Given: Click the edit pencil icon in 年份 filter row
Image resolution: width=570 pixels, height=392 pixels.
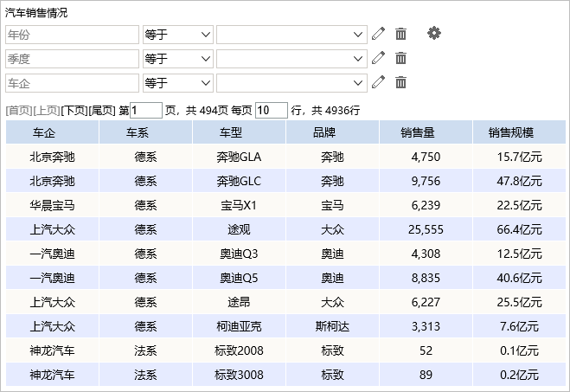Looking at the screenshot, I should (x=378, y=34).
